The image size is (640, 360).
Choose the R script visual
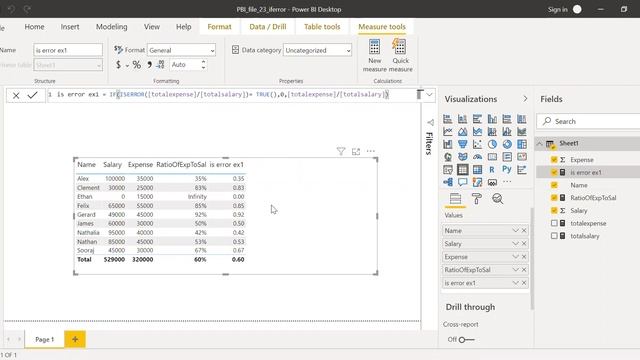(x=492, y=170)
